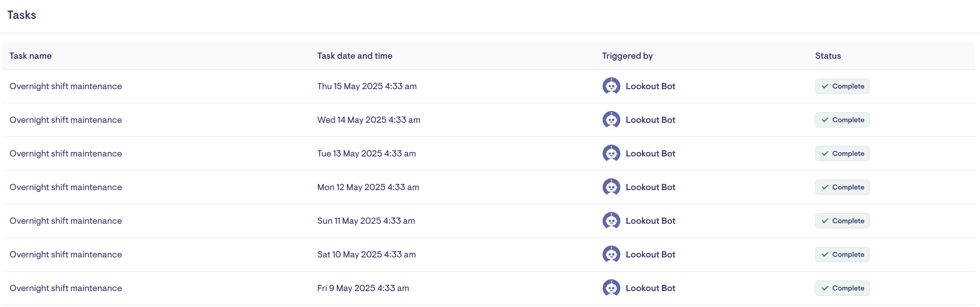The image size is (980, 307).
Task: Click Lookout Bot avatar in Fri 9 May row
Action: pos(611,288)
